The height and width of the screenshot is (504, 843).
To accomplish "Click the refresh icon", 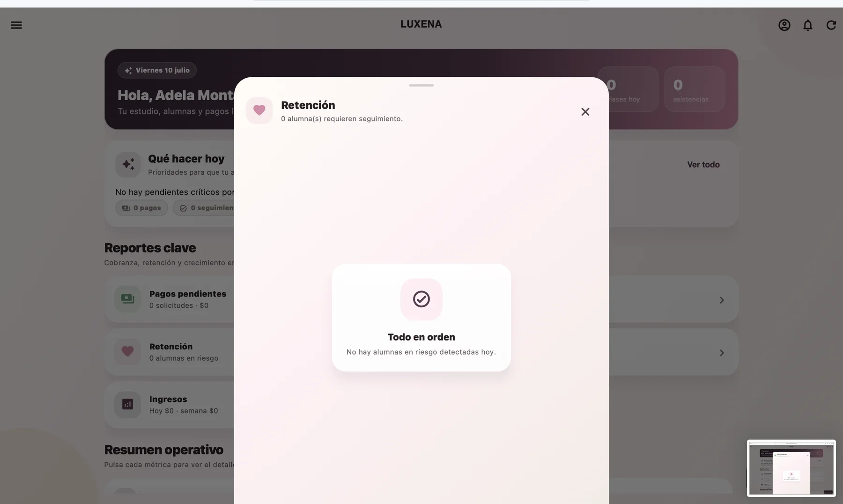I will click(x=831, y=25).
